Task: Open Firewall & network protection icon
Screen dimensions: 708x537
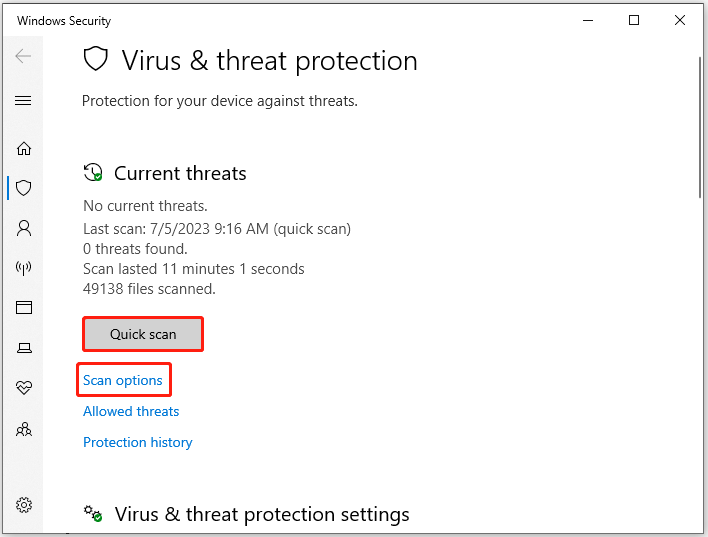Action: (x=23, y=268)
